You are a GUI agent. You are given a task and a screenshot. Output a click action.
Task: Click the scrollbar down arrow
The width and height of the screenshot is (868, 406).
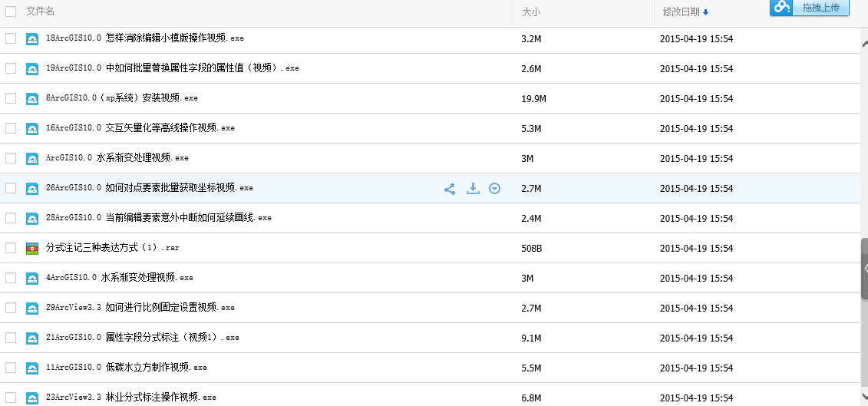coord(864,395)
